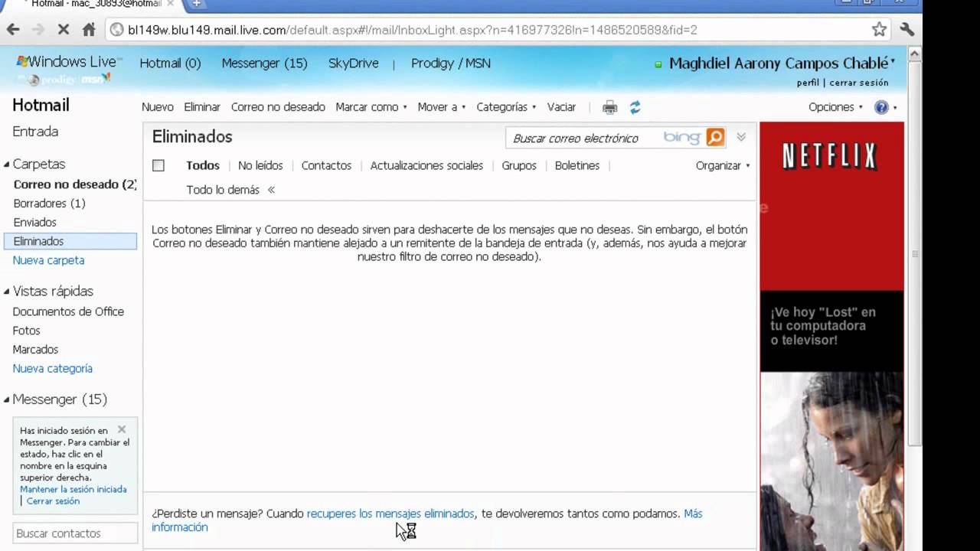980x551 pixels.
Task: Go back with the browser back arrow
Action: [13, 30]
